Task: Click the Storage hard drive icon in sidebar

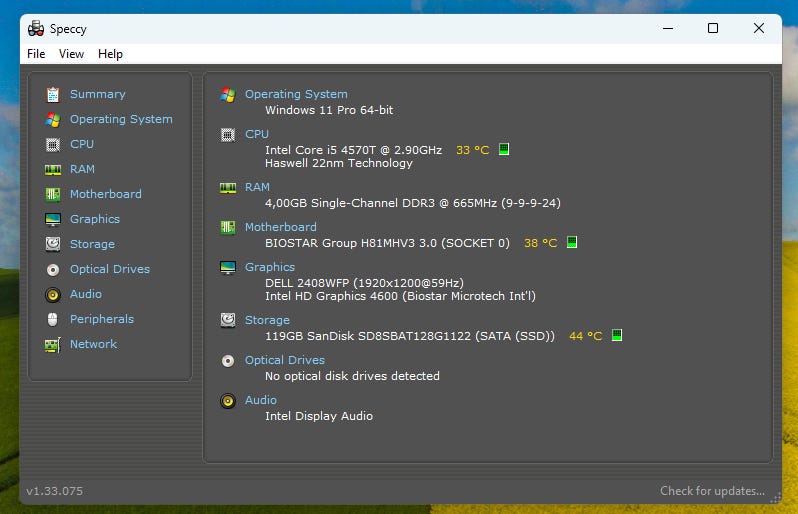Action: click(53, 244)
